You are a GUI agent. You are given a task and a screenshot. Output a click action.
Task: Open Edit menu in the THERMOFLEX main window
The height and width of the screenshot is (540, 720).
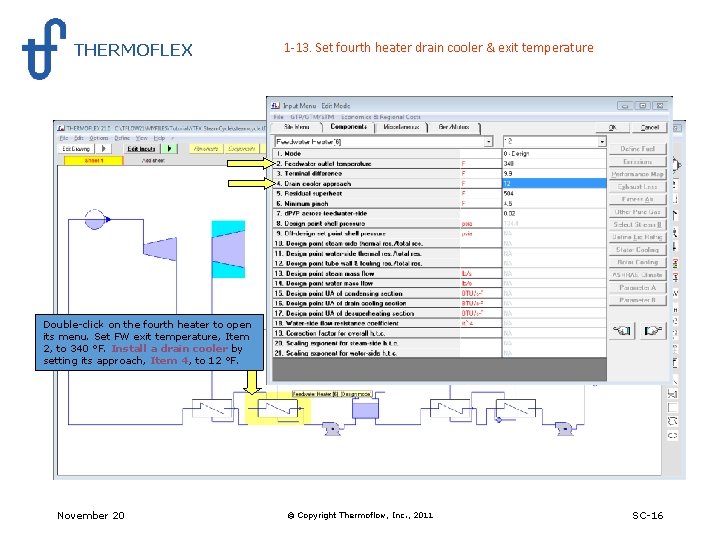[79, 138]
